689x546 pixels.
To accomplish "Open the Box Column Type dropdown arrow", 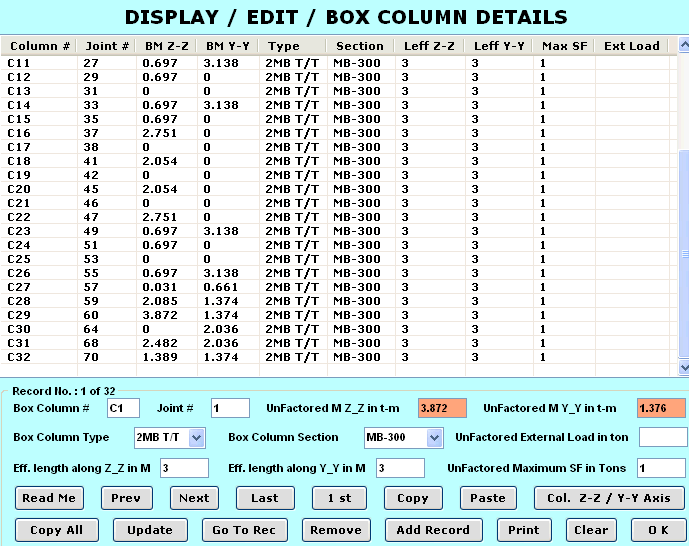I will tap(196, 438).
